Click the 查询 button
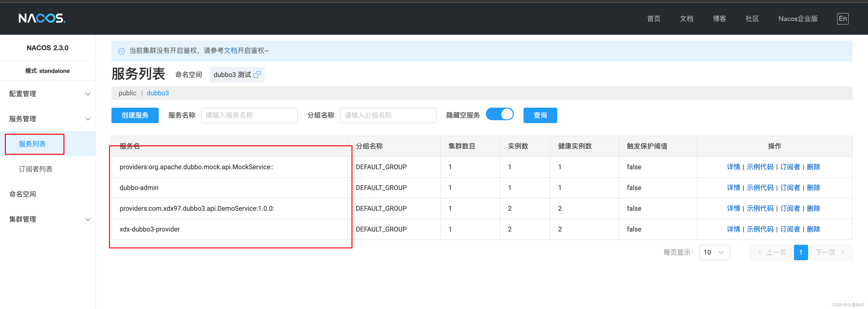 [540, 115]
